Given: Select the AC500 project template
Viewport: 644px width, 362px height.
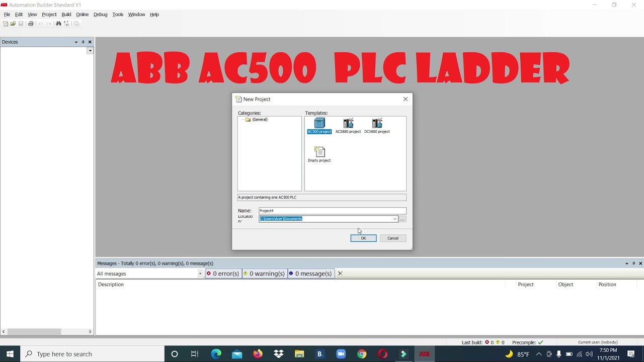Looking at the screenshot, I should [x=319, y=126].
